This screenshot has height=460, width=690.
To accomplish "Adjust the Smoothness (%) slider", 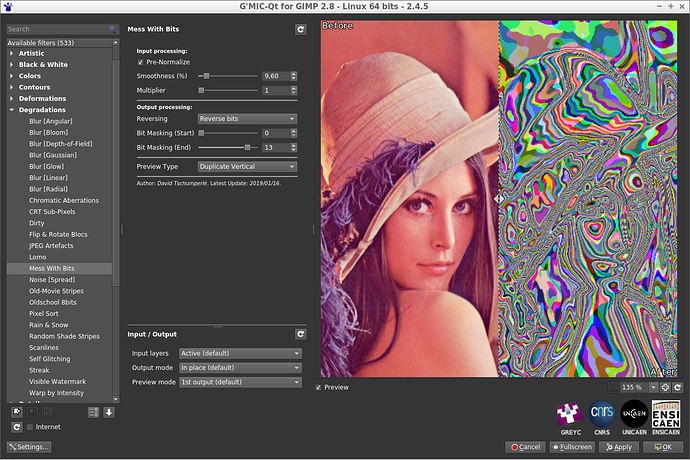I will (228, 76).
